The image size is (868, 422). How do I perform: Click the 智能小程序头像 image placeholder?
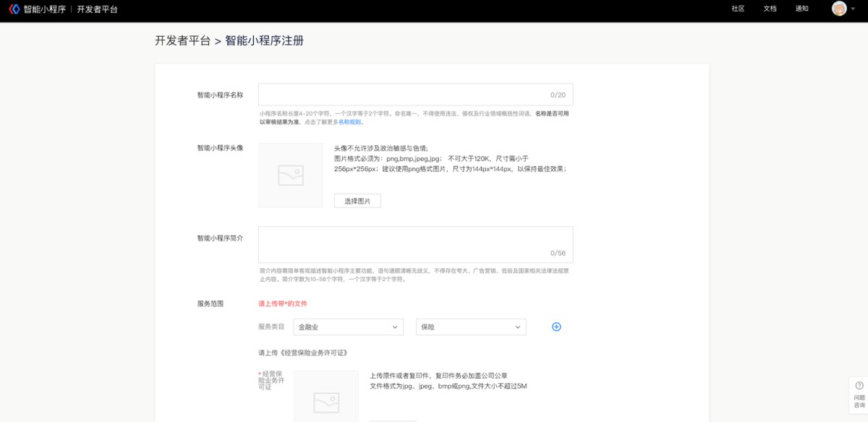click(291, 176)
